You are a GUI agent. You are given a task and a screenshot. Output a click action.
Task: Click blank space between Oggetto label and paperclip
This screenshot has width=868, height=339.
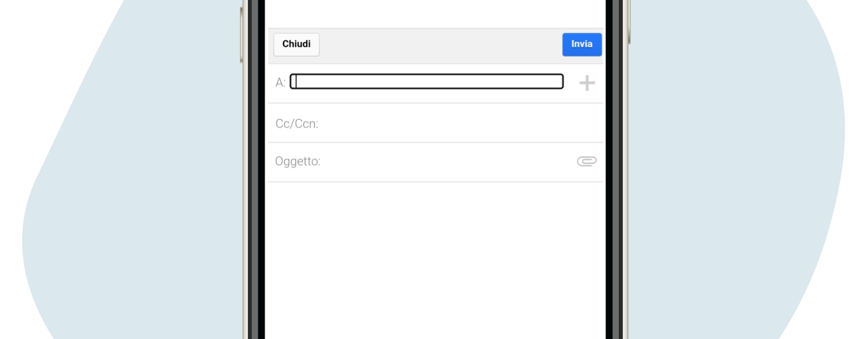[x=448, y=162]
